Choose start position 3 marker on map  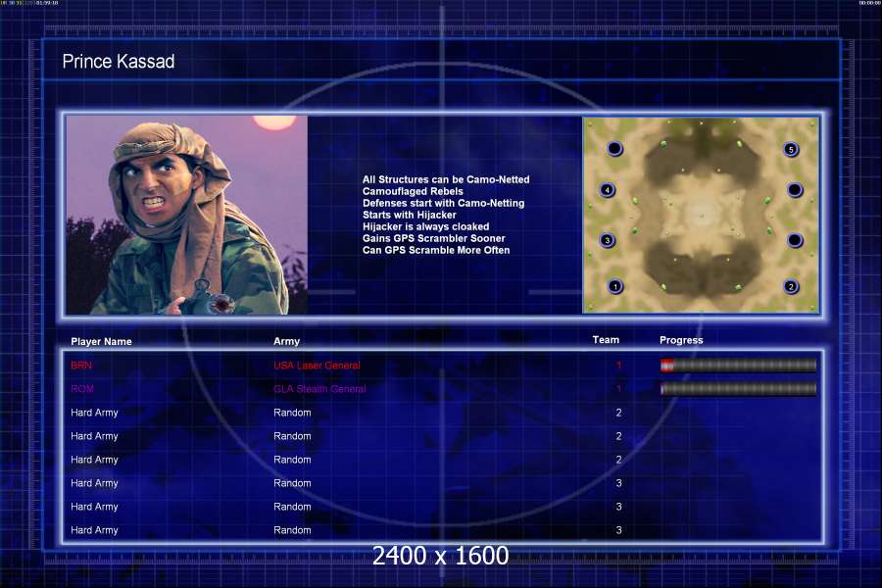[x=607, y=240]
